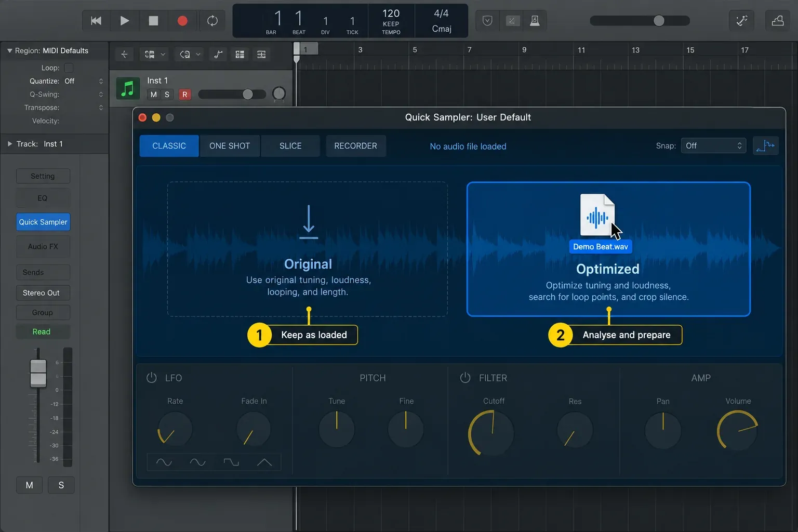Expand the Track: Inst 1 section
Viewport: 798px width, 532px height.
[x=9, y=144]
